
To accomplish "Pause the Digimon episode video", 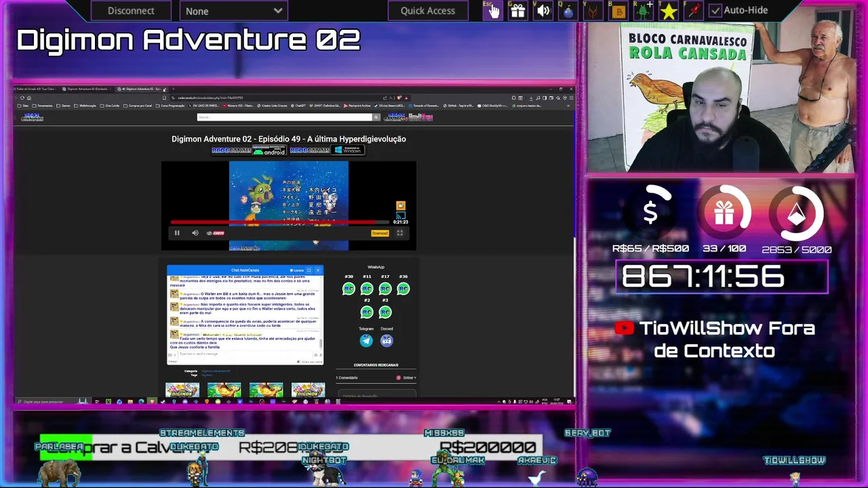I will (177, 233).
